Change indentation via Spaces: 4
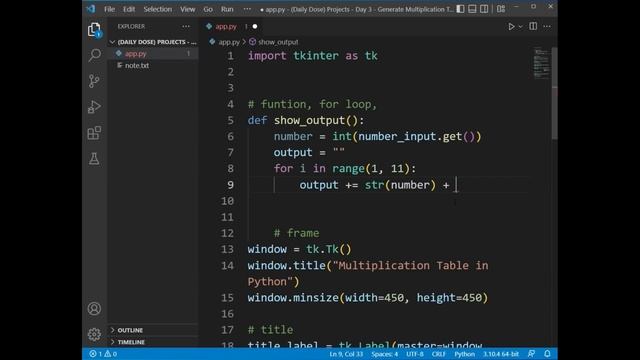Image resolution: width=640 pixels, height=360 pixels. coord(384,354)
